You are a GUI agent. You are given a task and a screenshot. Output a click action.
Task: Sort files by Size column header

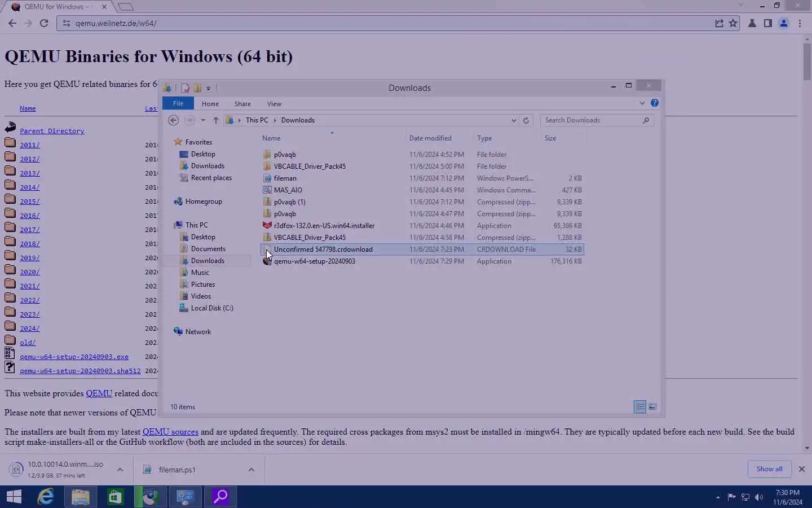click(x=550, y=138)
